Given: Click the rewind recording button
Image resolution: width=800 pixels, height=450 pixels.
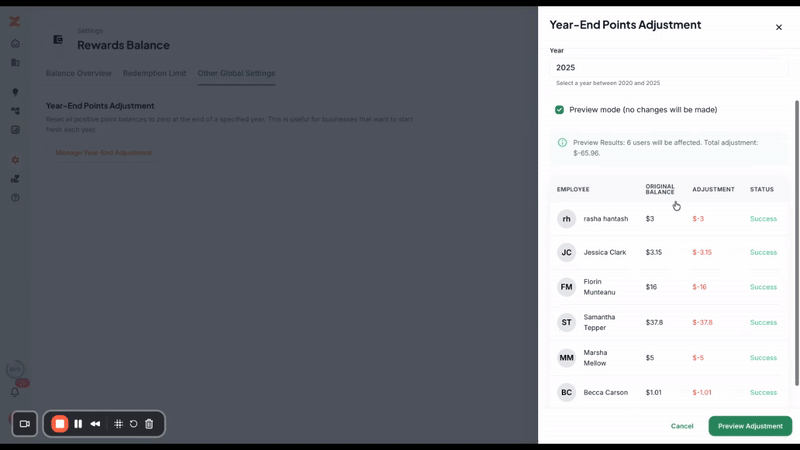Looking at the screenshot, I should pos(95,423).
